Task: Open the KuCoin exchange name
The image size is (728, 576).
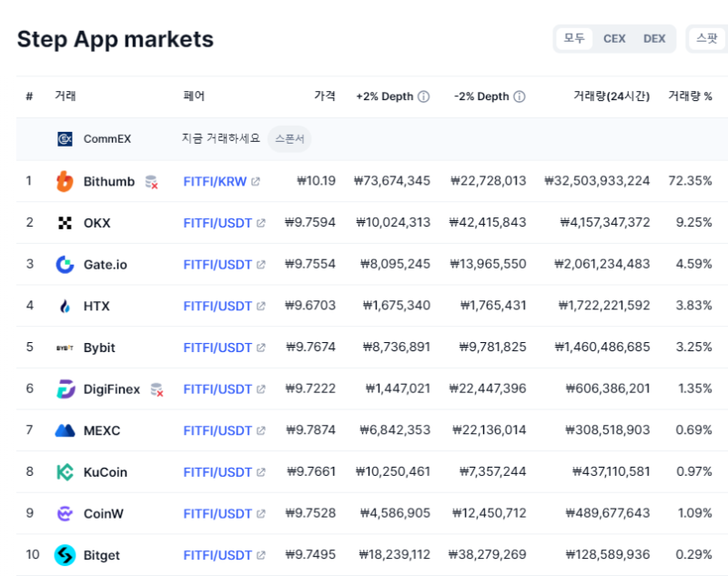Action: pyautogui.click(x=106, y=472)
